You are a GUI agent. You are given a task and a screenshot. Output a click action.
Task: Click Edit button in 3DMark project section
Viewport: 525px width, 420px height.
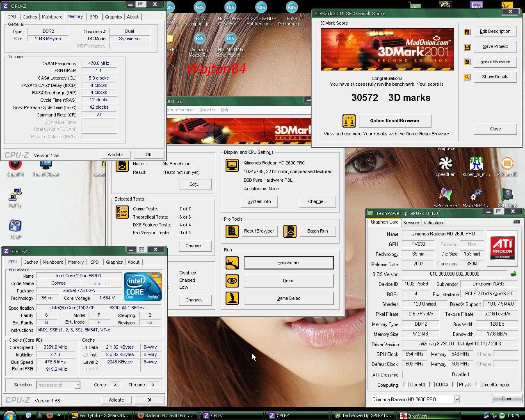coord(195,184)
